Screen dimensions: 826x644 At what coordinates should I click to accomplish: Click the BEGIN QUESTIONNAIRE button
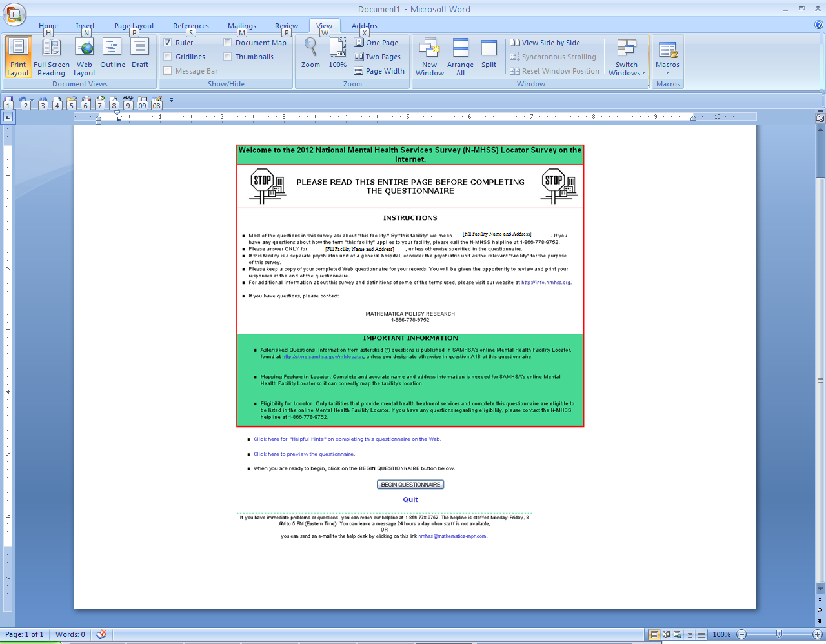[410, 485]
